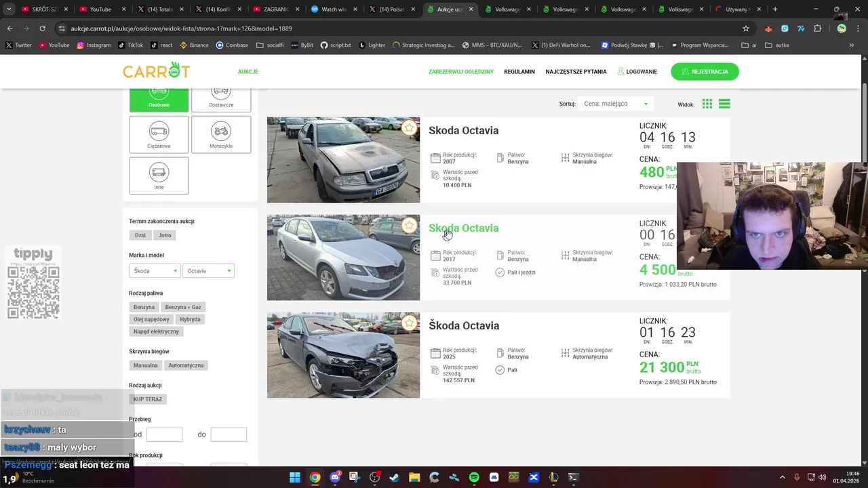868x488 pixels.
Task: Open Binance bookmark
Action: pyautogui.click(x=194, y=45)
